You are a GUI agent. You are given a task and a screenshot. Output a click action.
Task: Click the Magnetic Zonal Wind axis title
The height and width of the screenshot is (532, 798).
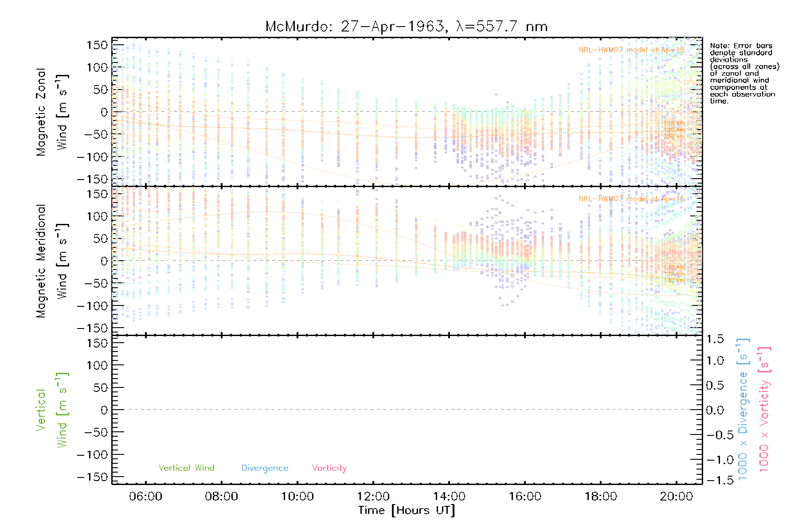pyautogui.click(x=52, y=112)
